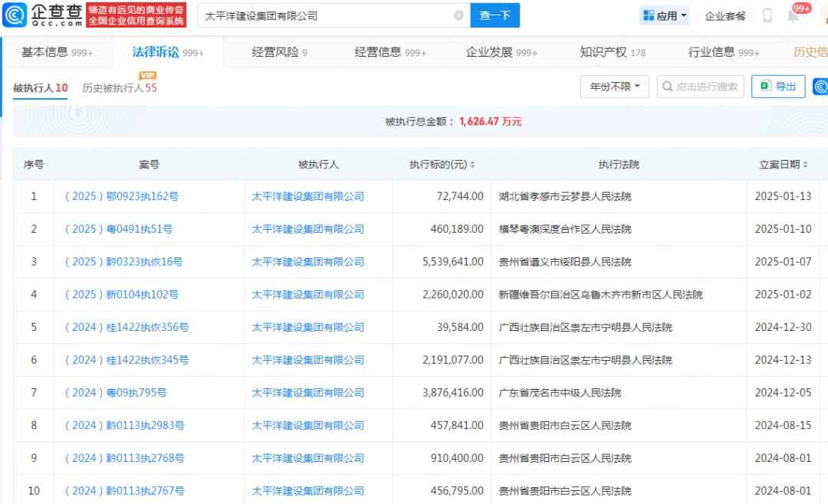The height and width of the screenshot is (504, 828).
Task: Select the 被执行人 sub-tab
Action: point(40,88)
